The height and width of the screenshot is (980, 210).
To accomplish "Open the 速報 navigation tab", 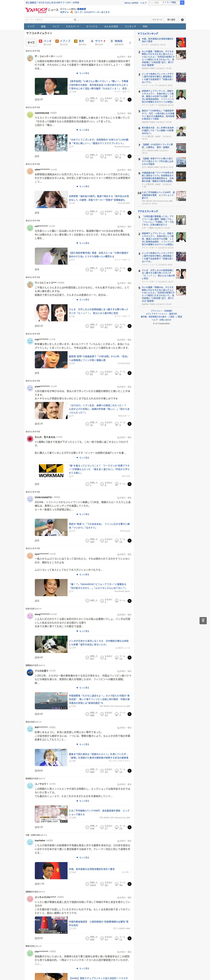I will pos(43,27).
